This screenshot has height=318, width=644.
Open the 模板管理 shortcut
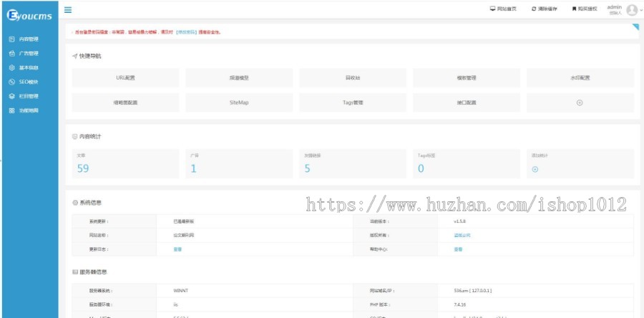coord(467,77)
